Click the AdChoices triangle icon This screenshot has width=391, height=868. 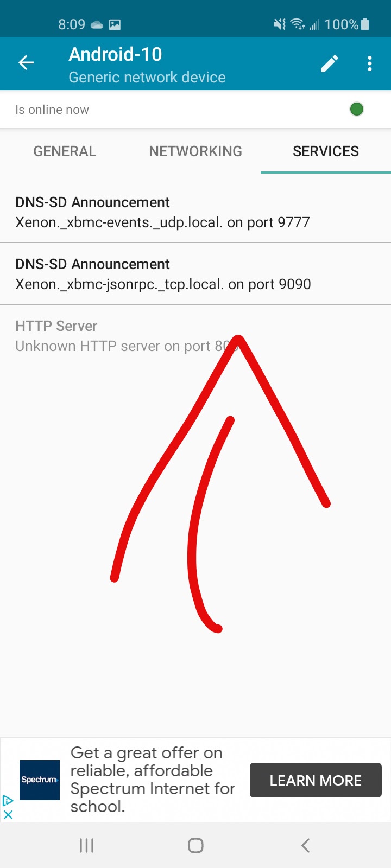[x=8, y=800]
